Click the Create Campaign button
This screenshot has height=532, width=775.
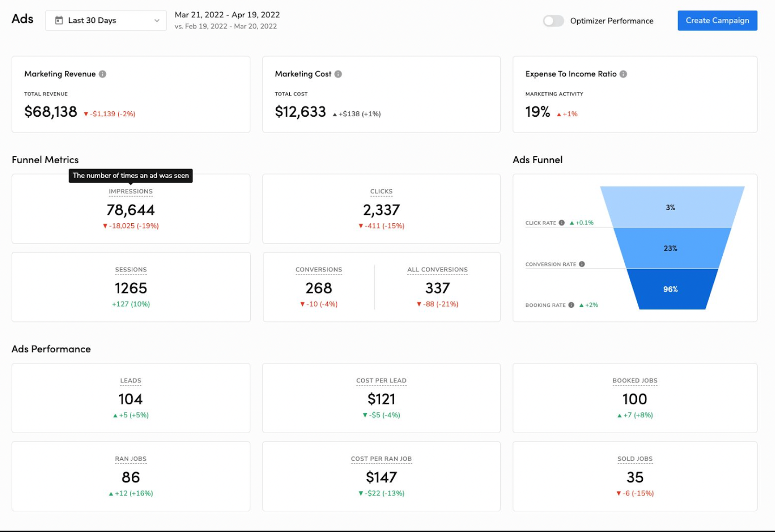[x=717, y=20]
